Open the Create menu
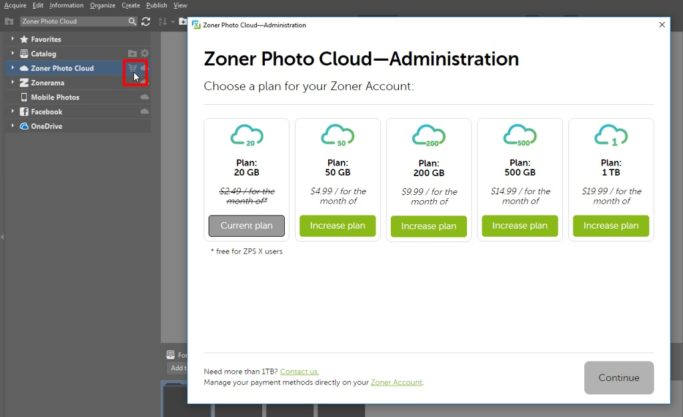Viewport: 683px width, 417px height. click(x=131, y=5)
